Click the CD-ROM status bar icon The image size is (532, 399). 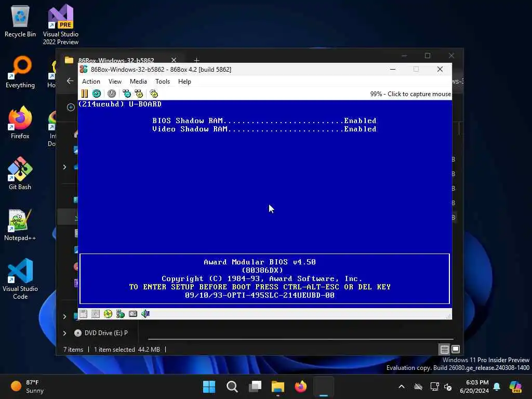(x=108, y=314)
